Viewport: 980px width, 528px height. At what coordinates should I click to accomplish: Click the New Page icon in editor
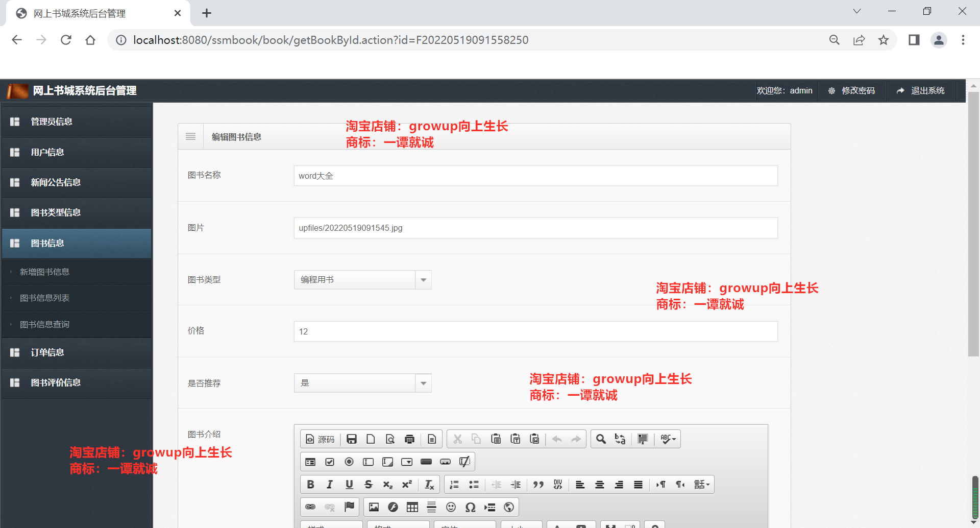(x=371, y=439)
